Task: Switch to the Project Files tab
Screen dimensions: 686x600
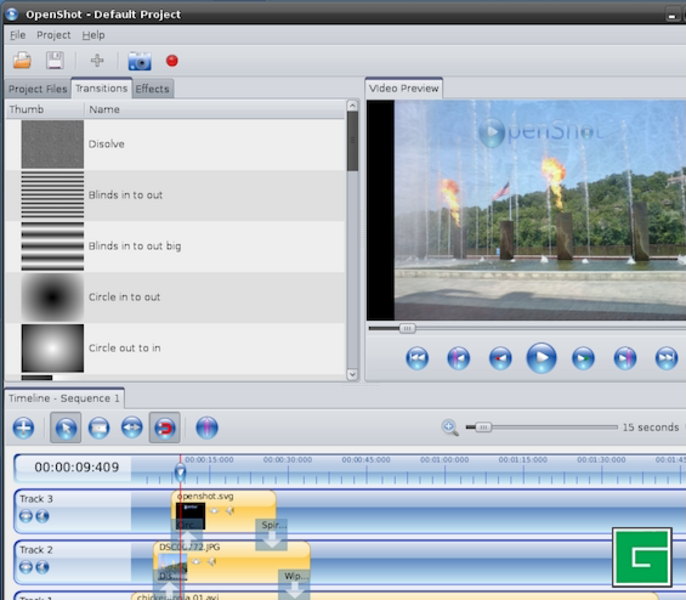Action: (38, 89)
